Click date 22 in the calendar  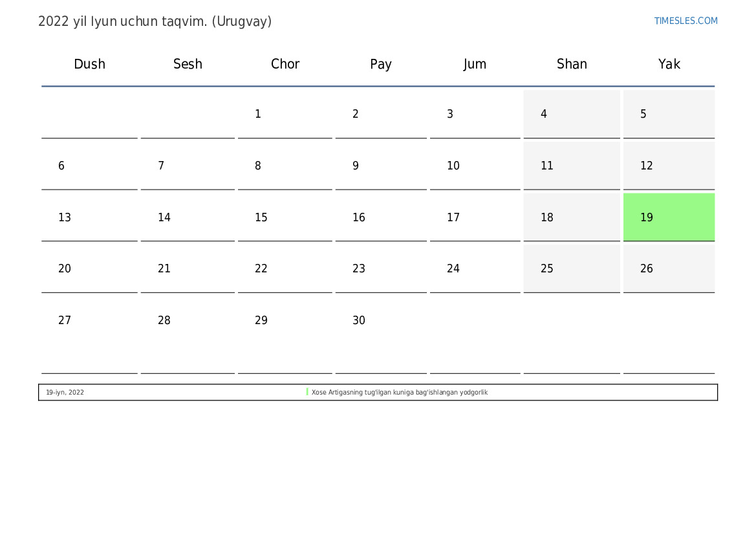point(261,268)
